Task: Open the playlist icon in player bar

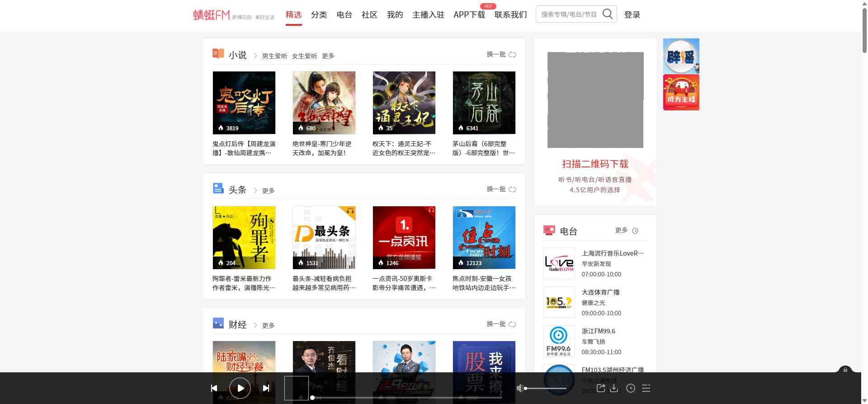Action: pos(646,388)
